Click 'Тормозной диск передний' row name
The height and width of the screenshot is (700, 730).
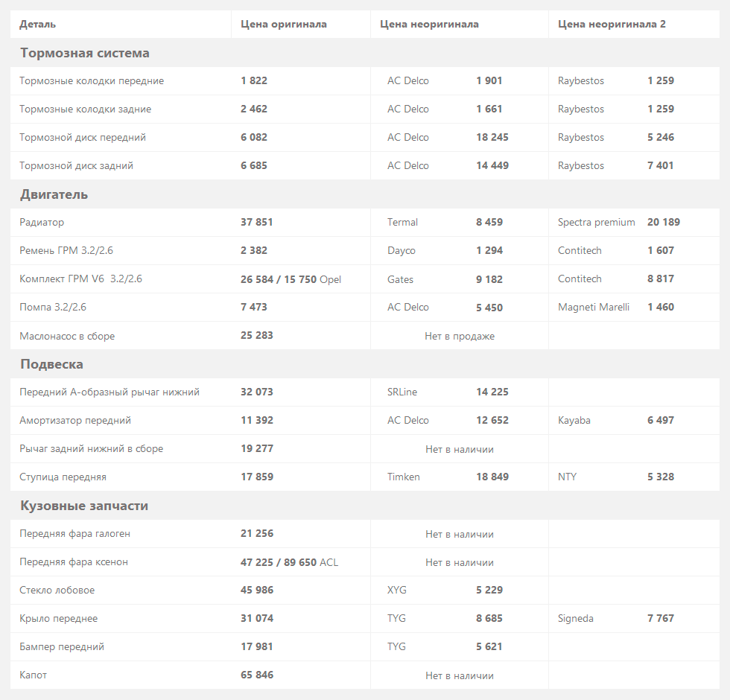[x=83, y=138]
